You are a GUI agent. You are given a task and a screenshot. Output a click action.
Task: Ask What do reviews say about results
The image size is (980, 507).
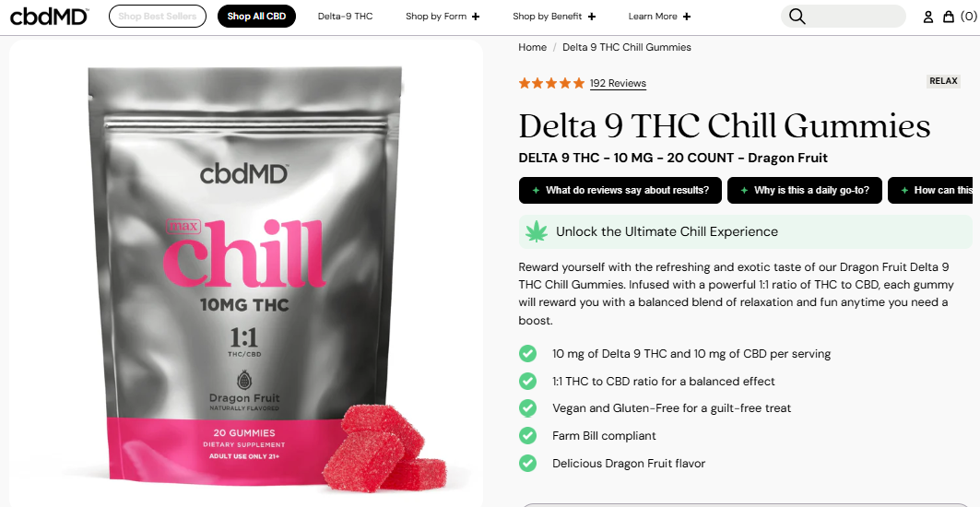click(620, 190)
